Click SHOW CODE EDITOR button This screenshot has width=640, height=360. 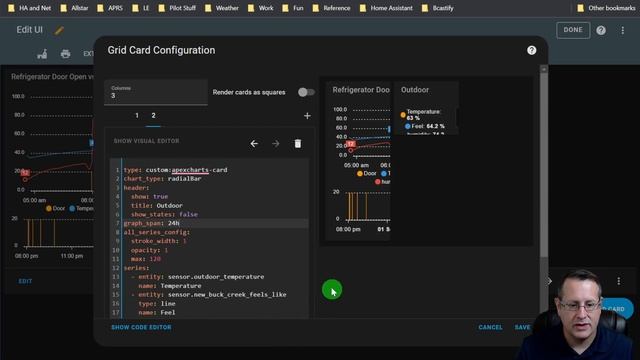pyautogui.click(x=141, y=327)
